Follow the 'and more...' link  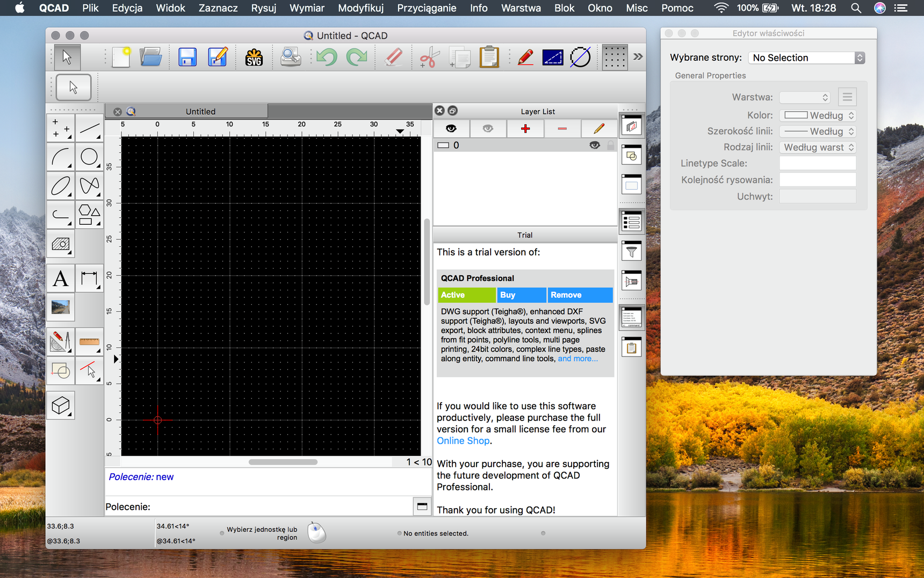577,359
